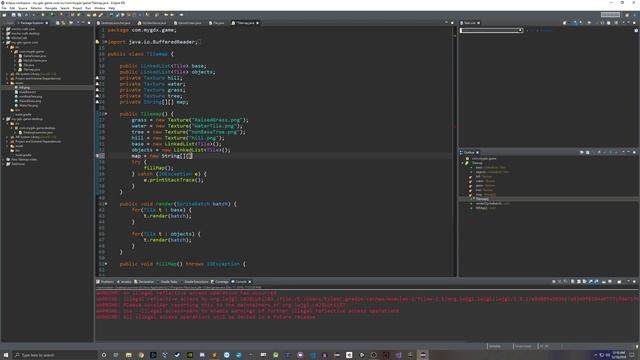Image resolution: width=640 pixels, height=360 pixels.
Task: Switch to the Gradle Tasks tab
Action: point(168,282)
